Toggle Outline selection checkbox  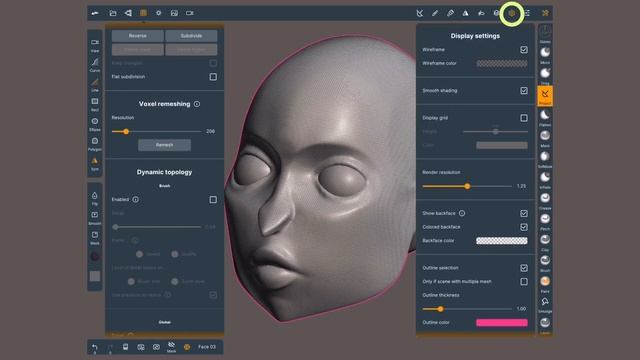point(524,268)
